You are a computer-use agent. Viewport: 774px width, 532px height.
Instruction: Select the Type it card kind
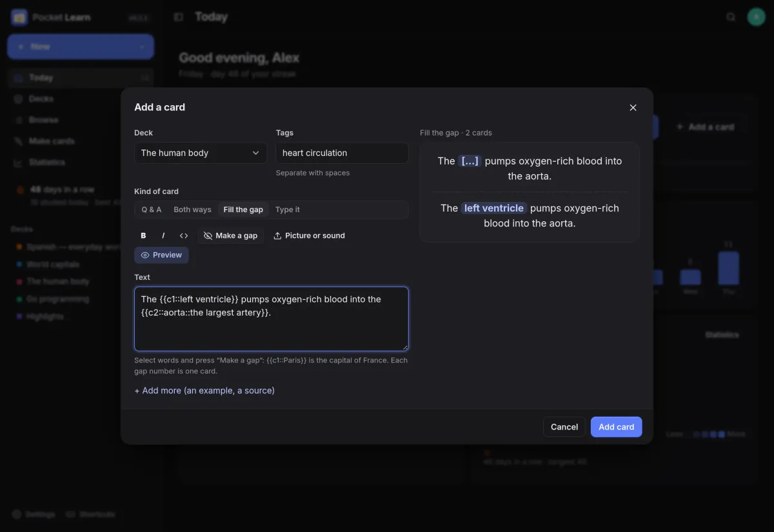(x=288, y=210)
